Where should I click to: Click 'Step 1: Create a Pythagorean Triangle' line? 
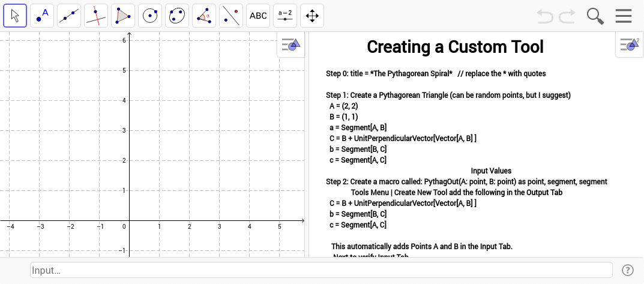448,95
